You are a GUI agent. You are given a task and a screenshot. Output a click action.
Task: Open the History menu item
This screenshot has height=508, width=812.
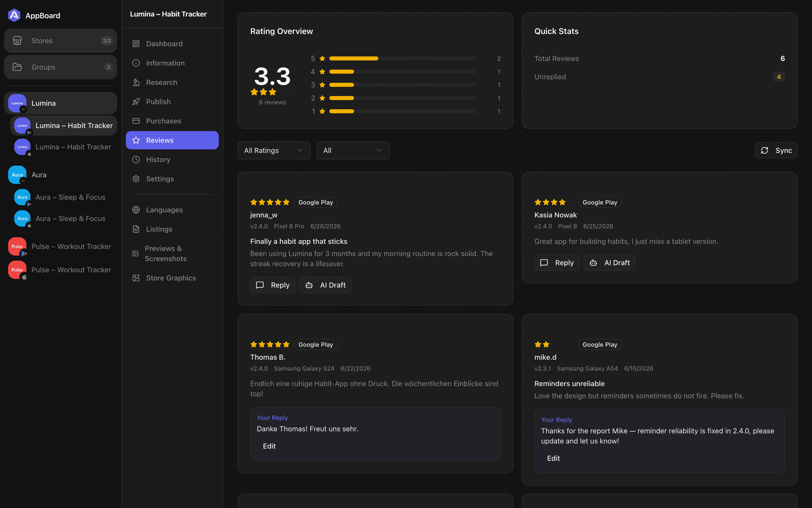pyautogui.click(x=172, y=160)
